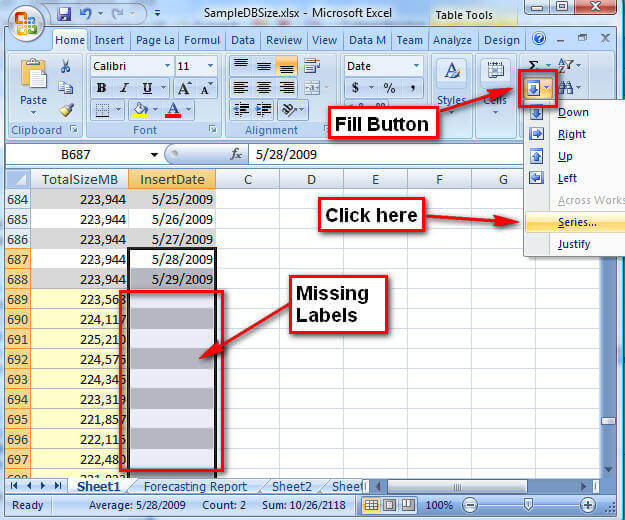This screenshot has height=520, width=625.
Task: Open the Calibri font name dropdown
Action: coord(167,66)
